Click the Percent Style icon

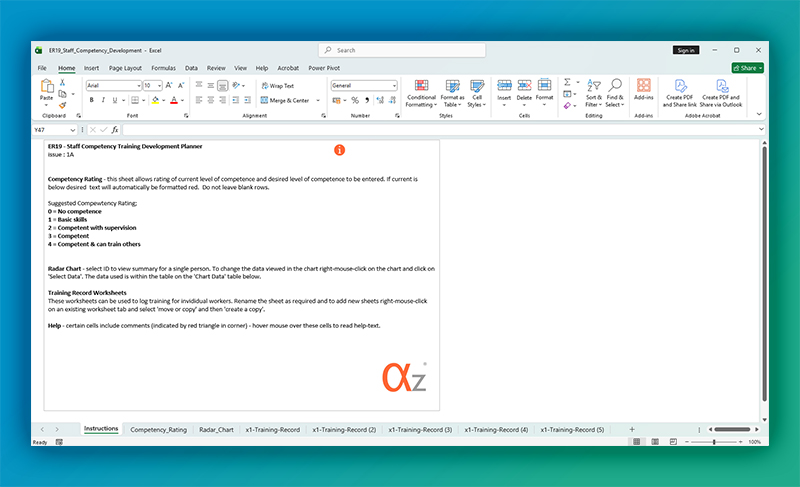click(353, 100)
